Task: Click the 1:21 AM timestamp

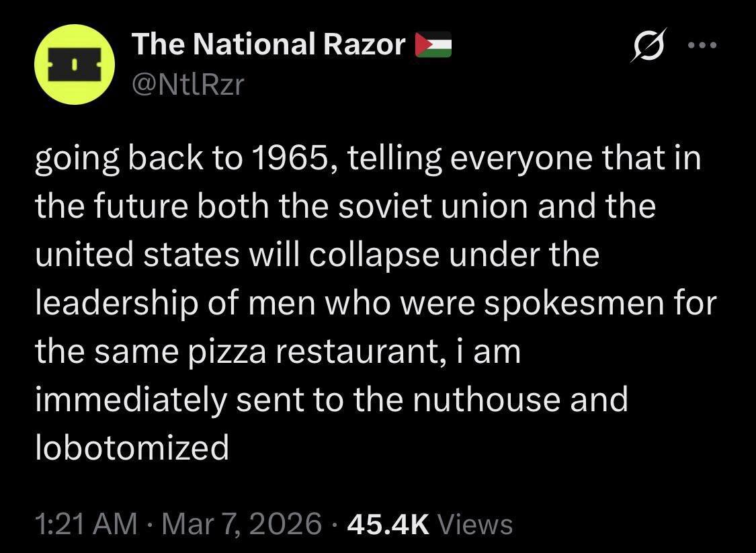Action: [85, 523]
